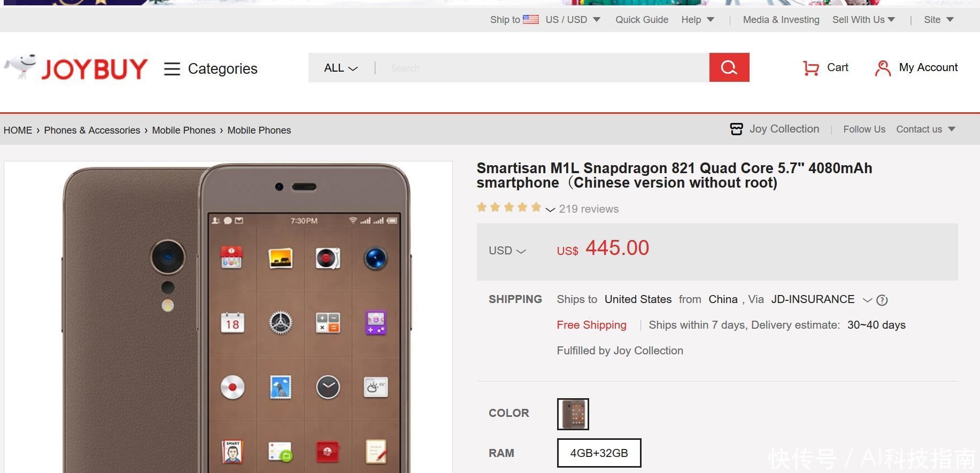The image size is (980, 473).
Task: Open the Quick Guide link
Action: (642, 20)
